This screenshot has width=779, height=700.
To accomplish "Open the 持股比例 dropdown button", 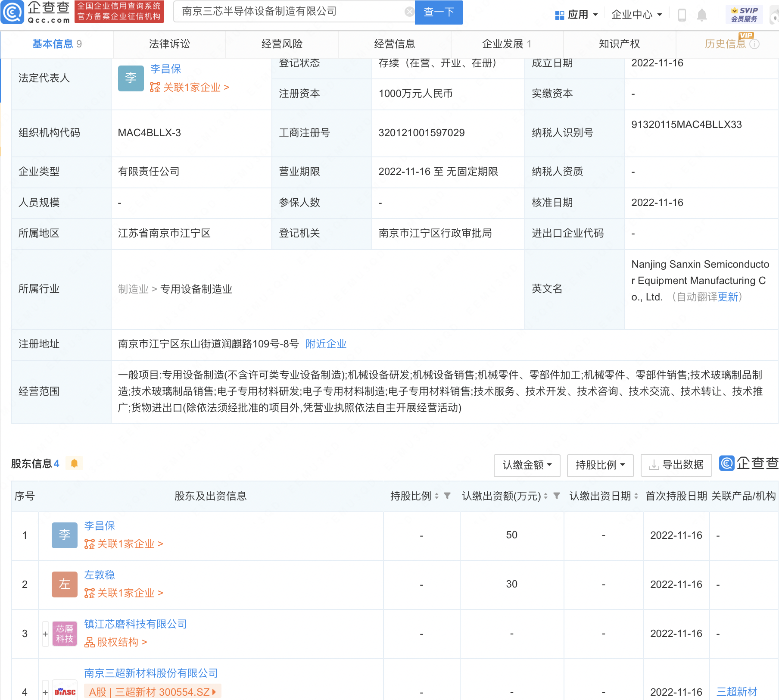I will [600, 465].
